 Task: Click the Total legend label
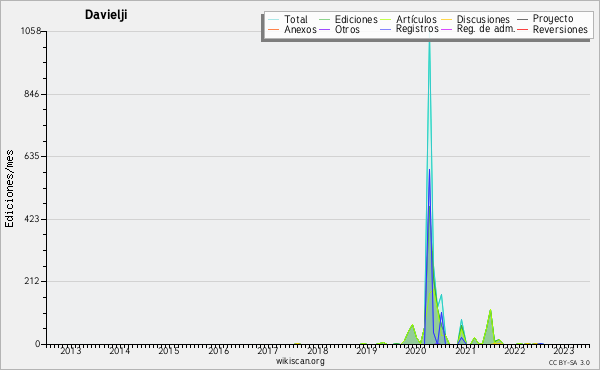295,19
